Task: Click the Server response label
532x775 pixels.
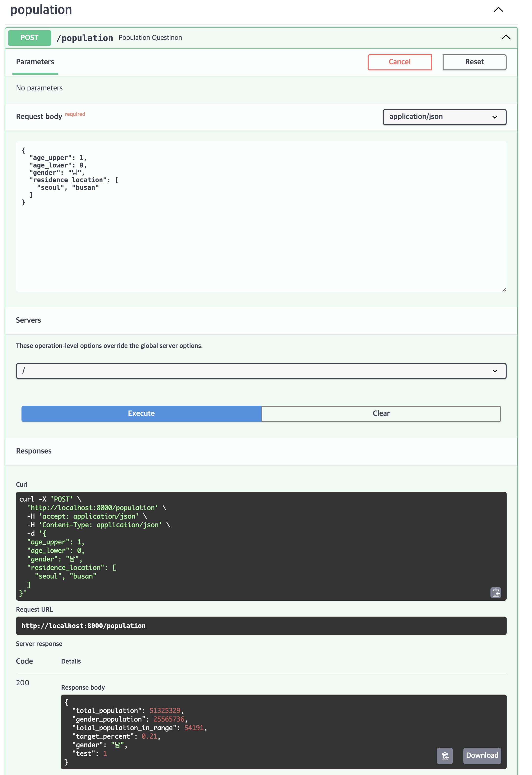Action: (39, 643)
